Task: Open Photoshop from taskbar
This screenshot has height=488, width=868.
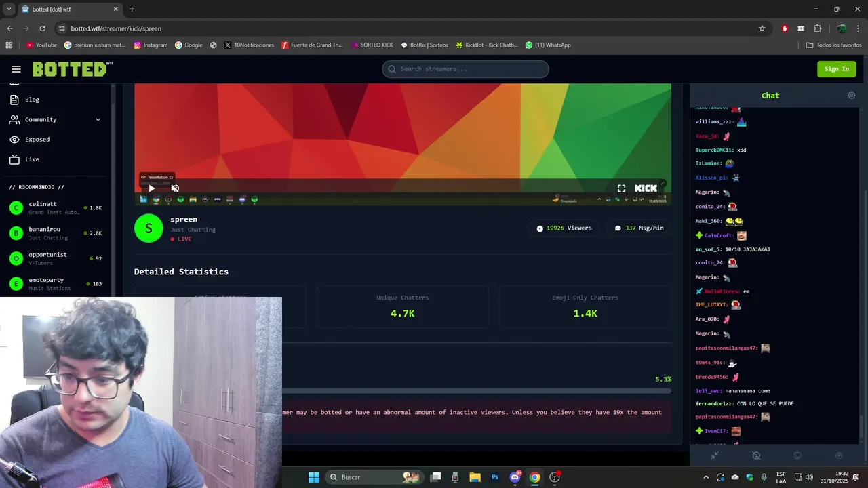Action: coord(495,477)
